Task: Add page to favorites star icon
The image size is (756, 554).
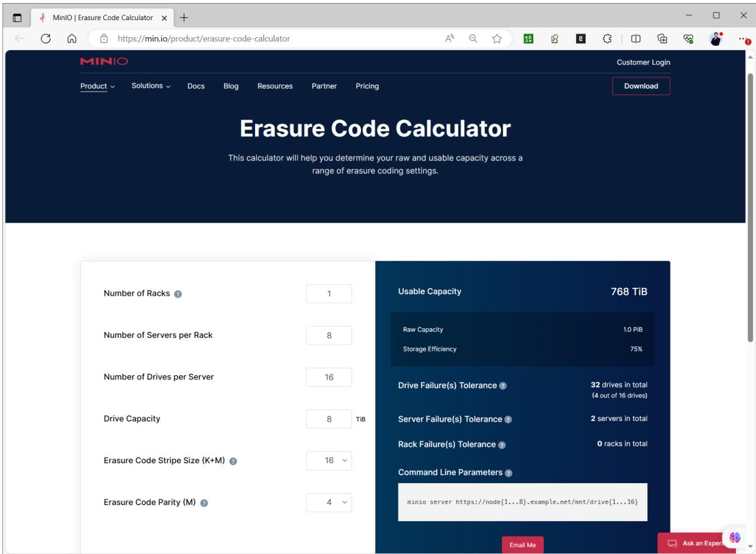Action: pyautogui.click(x=497, y=38)
